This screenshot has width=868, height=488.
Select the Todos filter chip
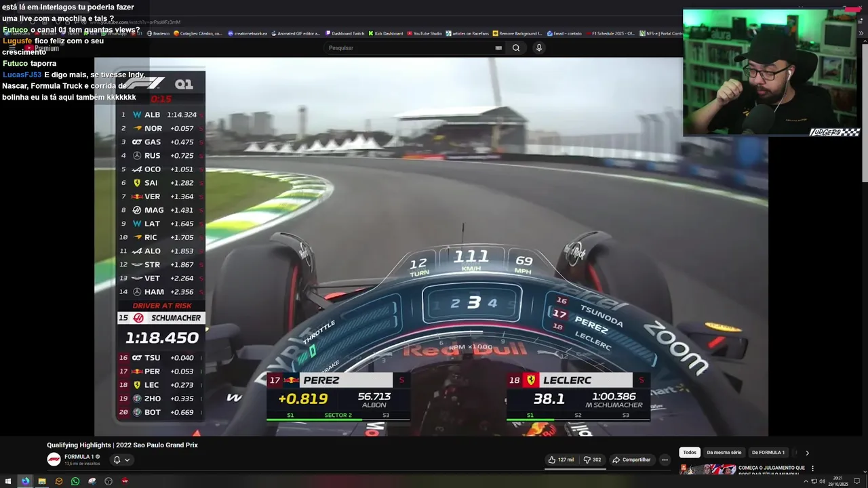[x=690, y=453]
